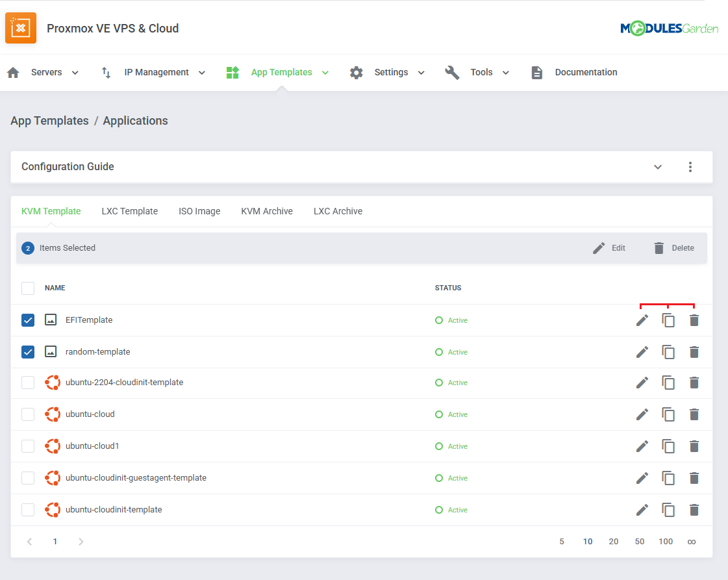The image size is (728, 580).
Task: Click mass Delete button for selected items
Action: (674, 248)
